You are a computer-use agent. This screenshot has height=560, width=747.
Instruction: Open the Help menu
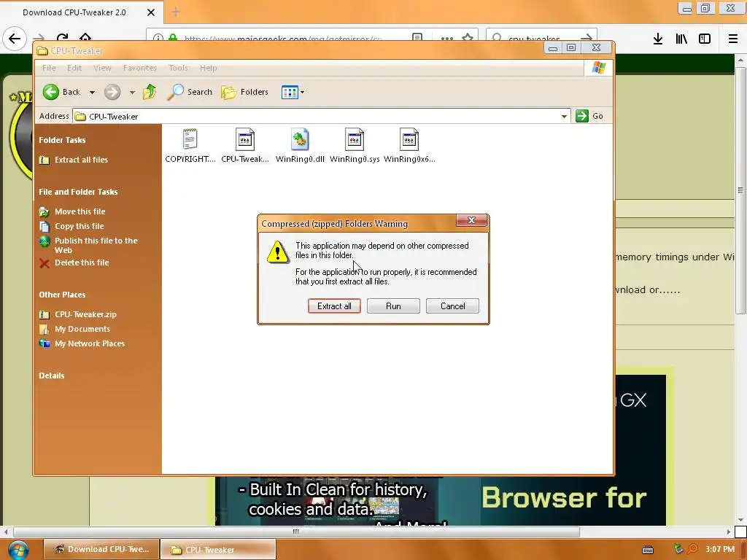(208, 68)
